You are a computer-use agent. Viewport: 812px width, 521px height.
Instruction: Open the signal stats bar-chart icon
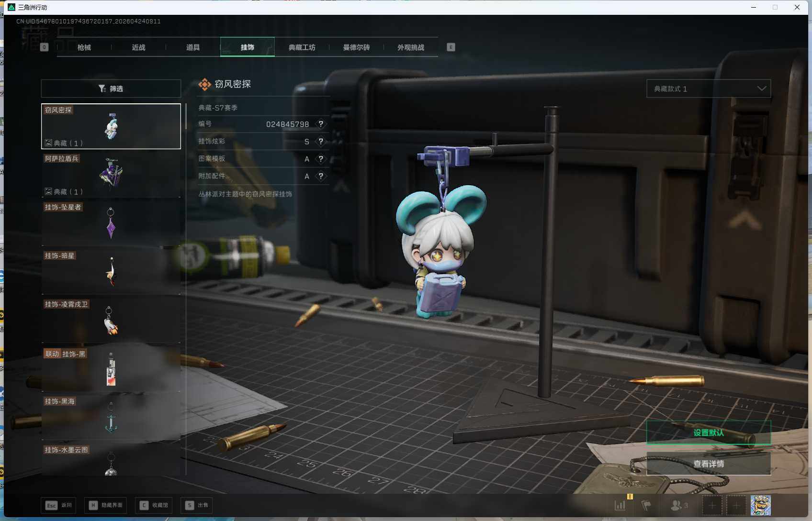point(620,505)
